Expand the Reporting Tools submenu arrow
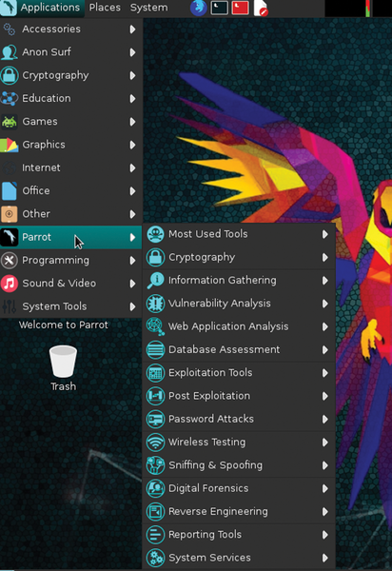Viewport: 392px width, 571px height. 325,535
